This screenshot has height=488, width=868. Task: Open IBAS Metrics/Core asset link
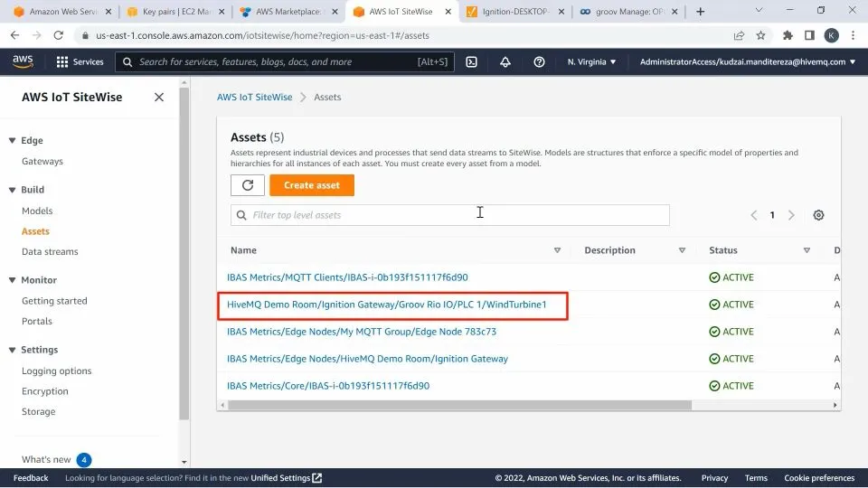coord(327,386)
